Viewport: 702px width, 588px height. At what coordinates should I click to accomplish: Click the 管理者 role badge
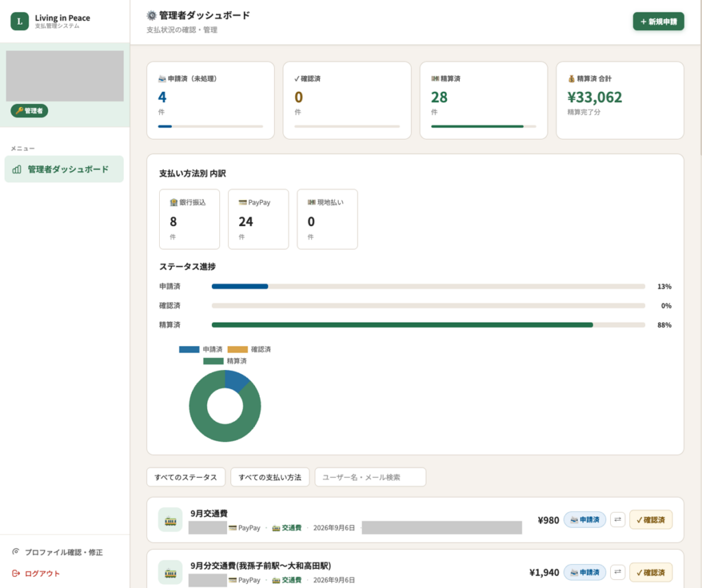click(29, 110)
